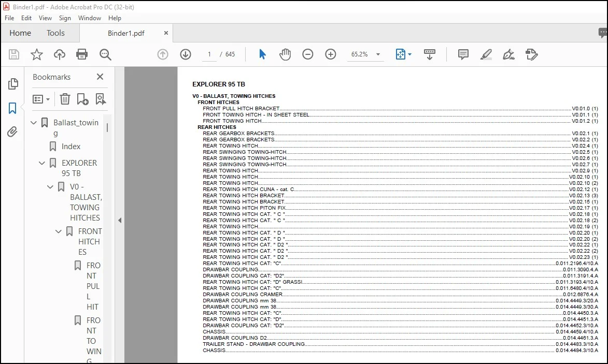Open the View menu

[45, 18]
